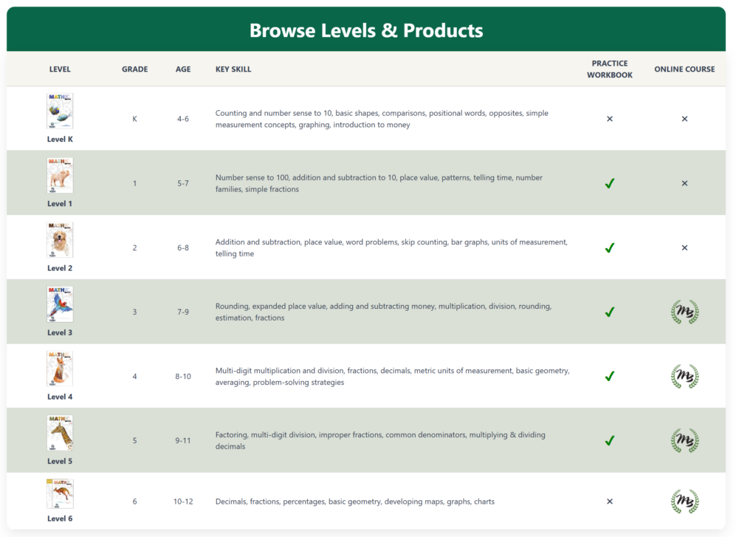
Task: Open the Level 2 dog book cover
Action: [60, 240]
